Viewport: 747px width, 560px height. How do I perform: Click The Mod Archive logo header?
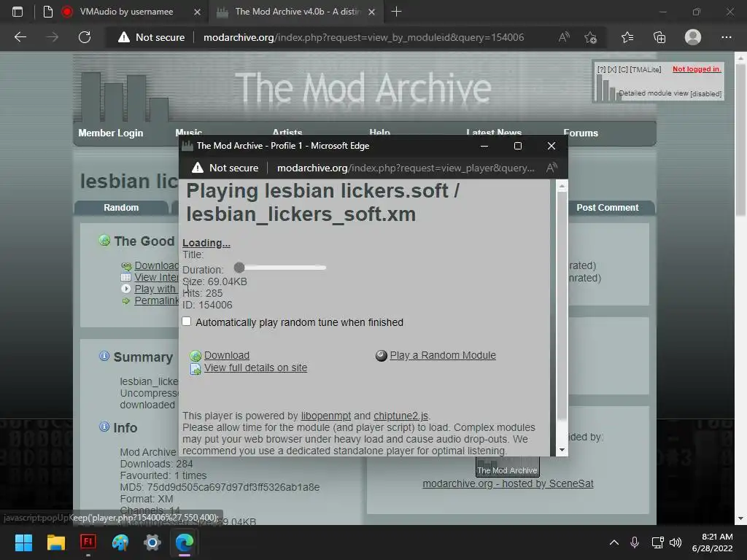[x=363, y=87]
